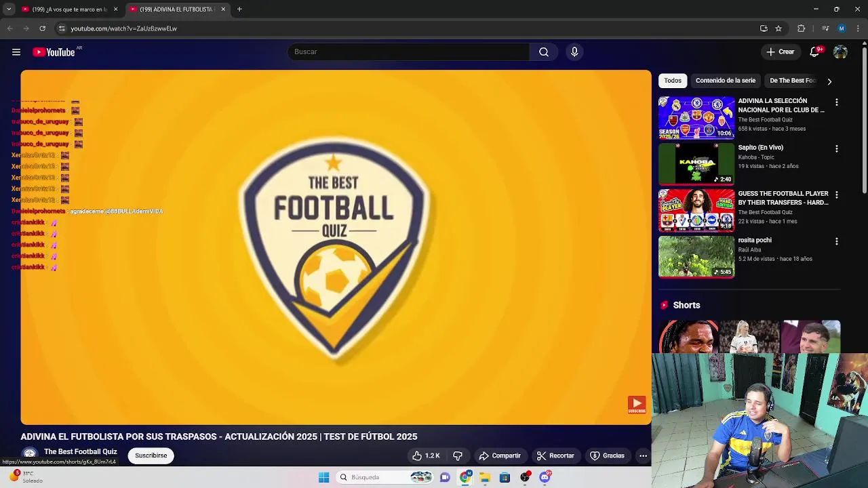Open The Best Football Quiz channel avatar
This screenshot has height=488, width=868.
tap(29, 454)
